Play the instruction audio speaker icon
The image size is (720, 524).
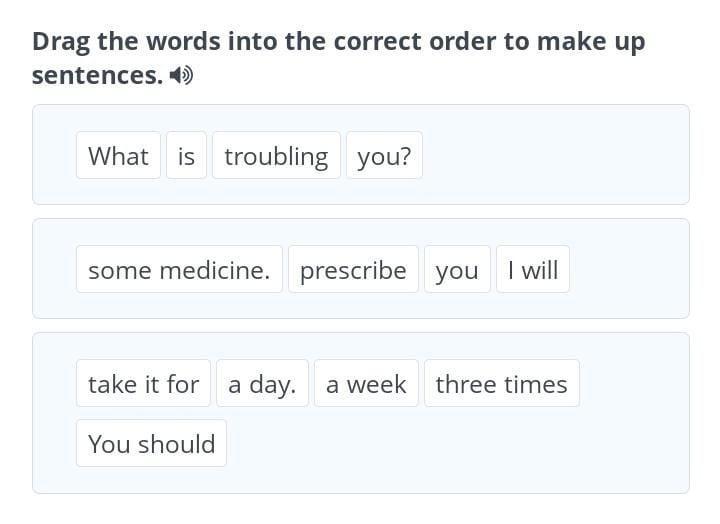point(181,75)
